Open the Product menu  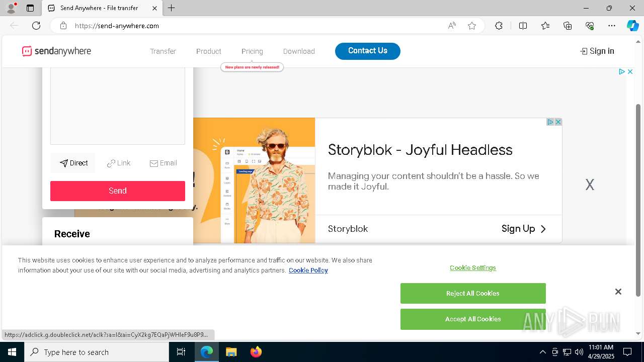coord(209,51)
